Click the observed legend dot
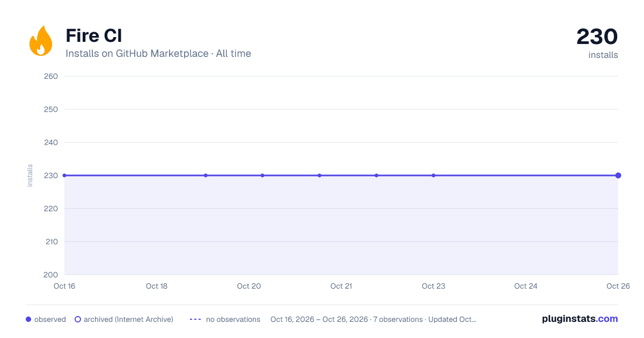 pos(28,319)
